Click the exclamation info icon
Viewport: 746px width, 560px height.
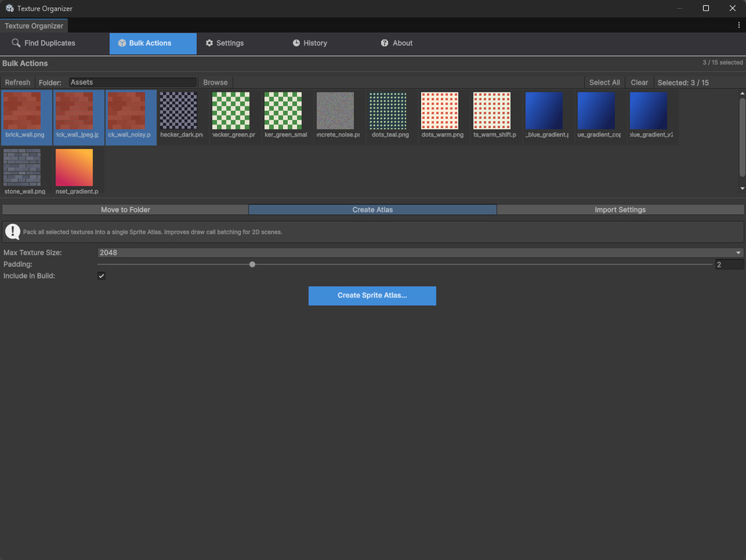coord(13,232)
